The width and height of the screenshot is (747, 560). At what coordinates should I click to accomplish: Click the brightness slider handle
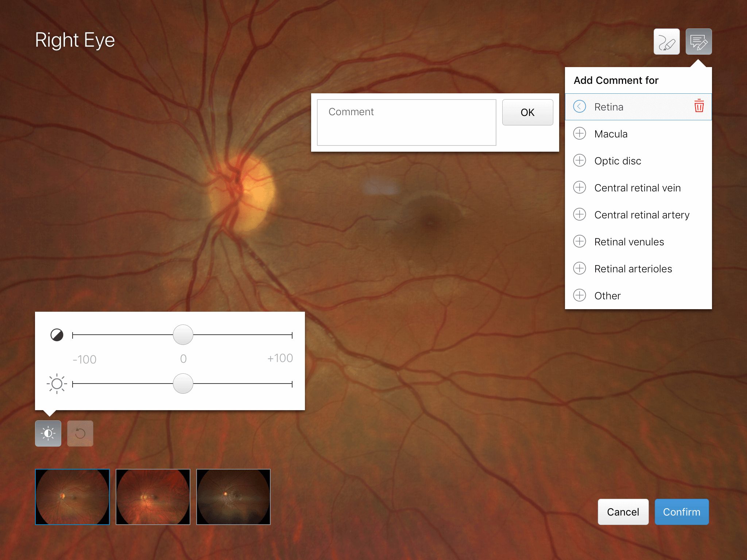[183, 384]
